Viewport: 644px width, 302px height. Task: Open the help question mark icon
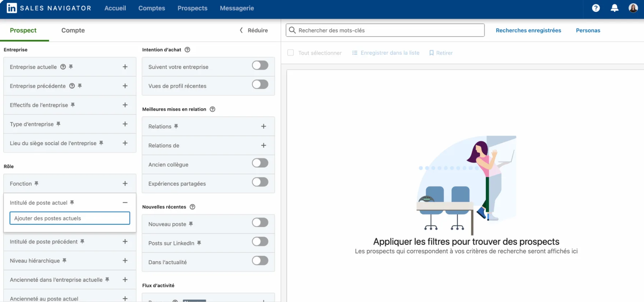596,8
